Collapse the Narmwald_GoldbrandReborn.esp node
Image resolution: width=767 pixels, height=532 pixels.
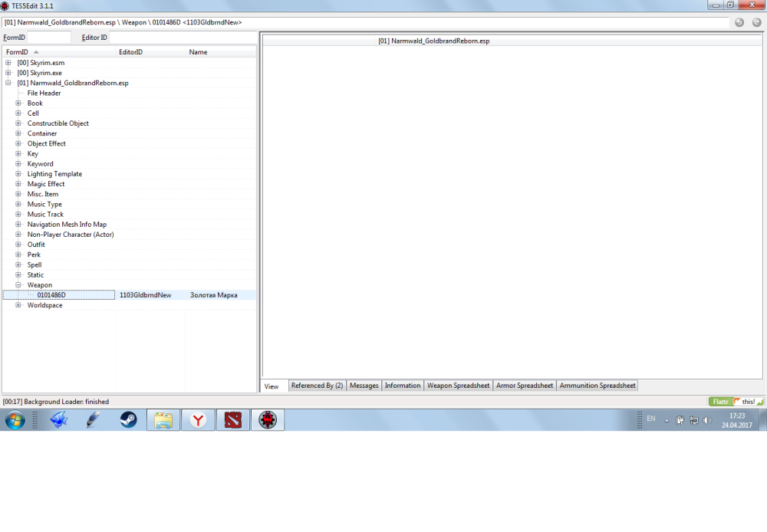(8, 83)
